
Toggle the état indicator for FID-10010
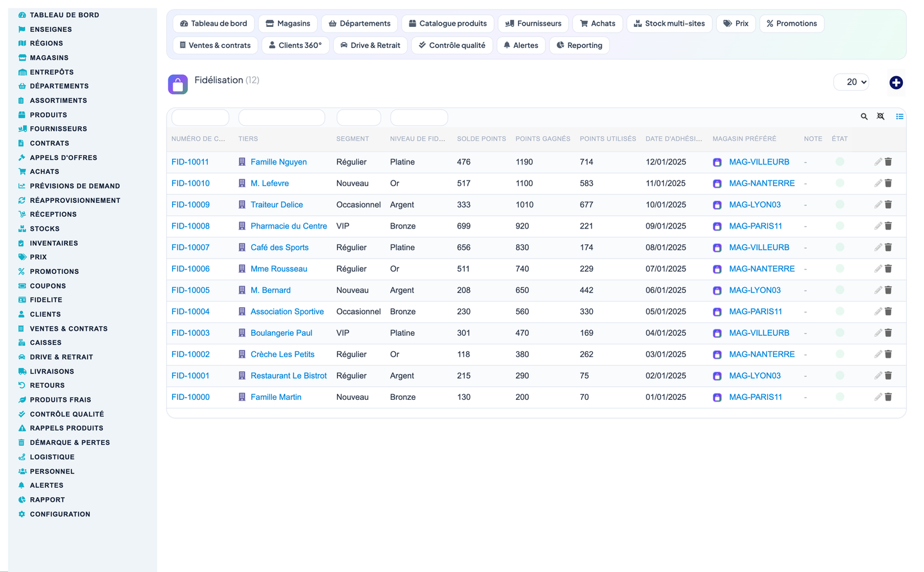tap(840, 183)
